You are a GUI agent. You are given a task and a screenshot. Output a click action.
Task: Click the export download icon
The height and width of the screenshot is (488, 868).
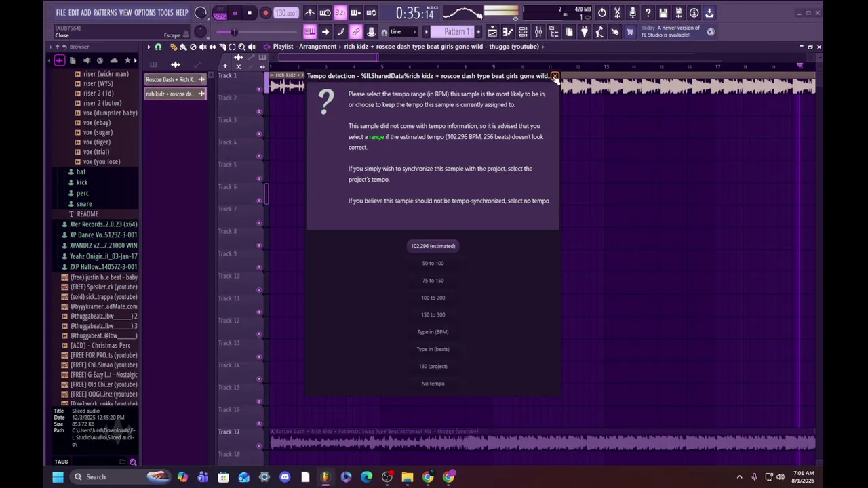point(709,13)
